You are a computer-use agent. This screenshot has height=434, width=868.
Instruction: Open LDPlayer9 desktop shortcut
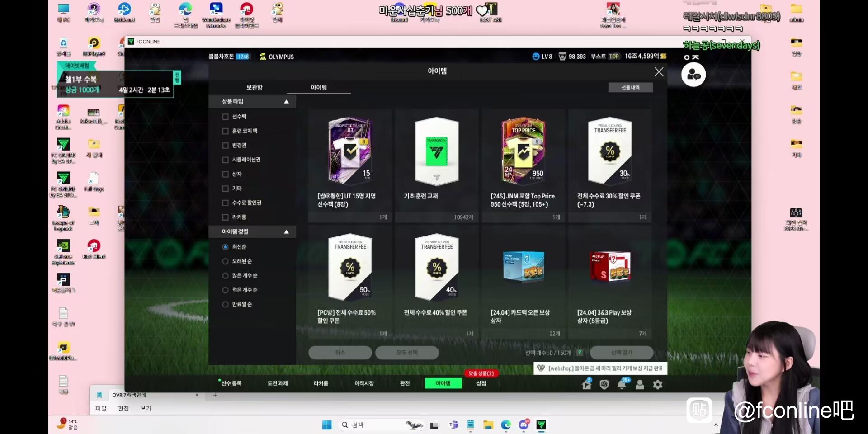pyautogui.click(x=94, y=47)
